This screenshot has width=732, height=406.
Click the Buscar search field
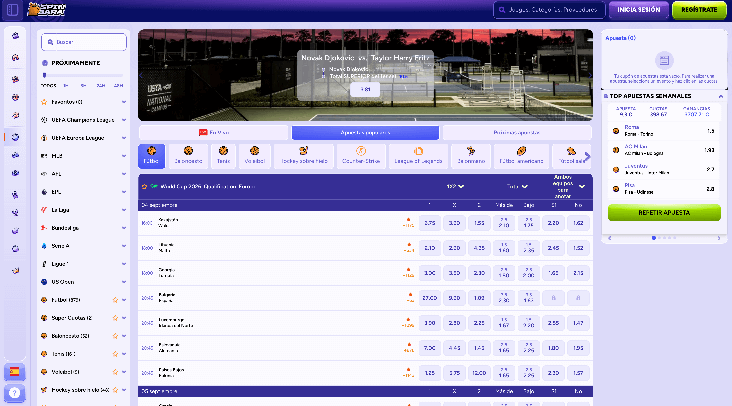click(84, 42)
